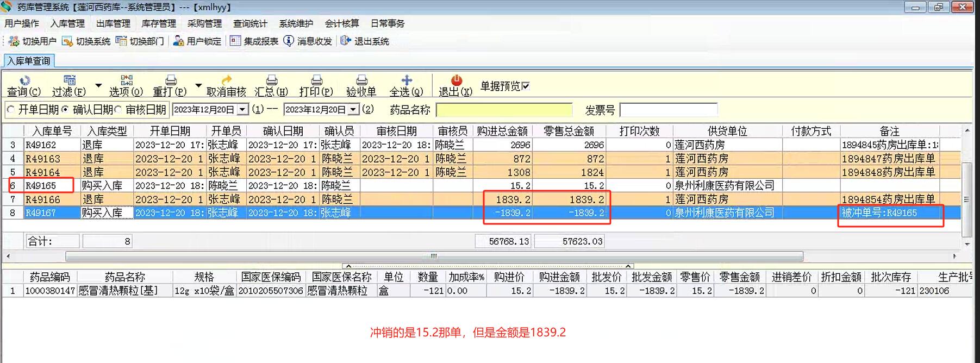Image resolution: width=980 pixels, height=363 pixels.
Task: Run the 查询(C) query tool
Action: pyautogui.click(x=24, y=86)
